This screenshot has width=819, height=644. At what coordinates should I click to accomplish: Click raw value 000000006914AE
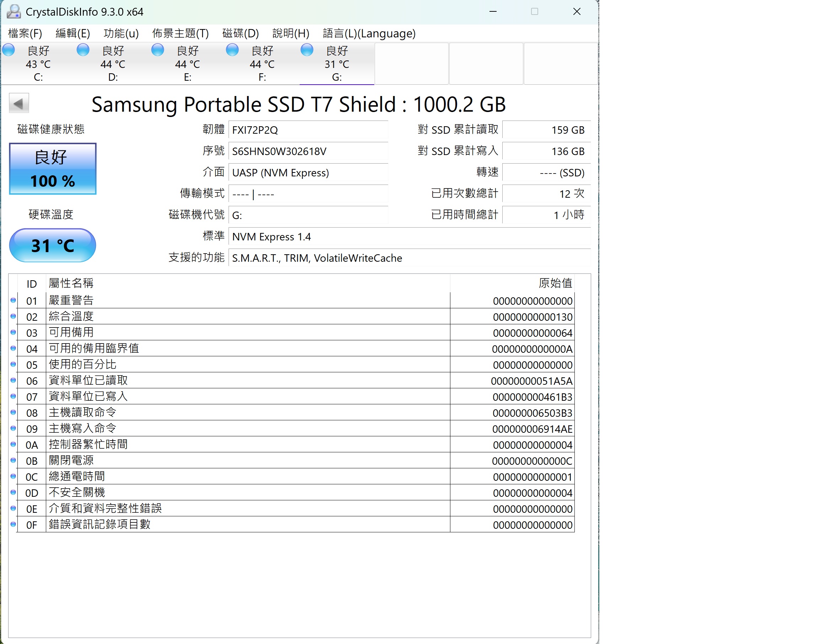[x=532, y=429]
